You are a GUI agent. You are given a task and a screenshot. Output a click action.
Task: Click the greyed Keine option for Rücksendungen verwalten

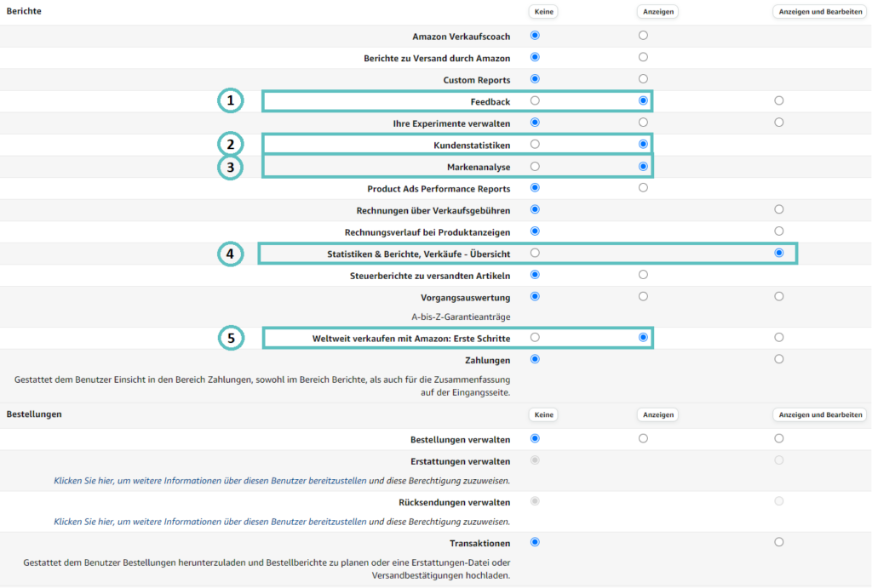pyautogui.click(x=535, y=501)
